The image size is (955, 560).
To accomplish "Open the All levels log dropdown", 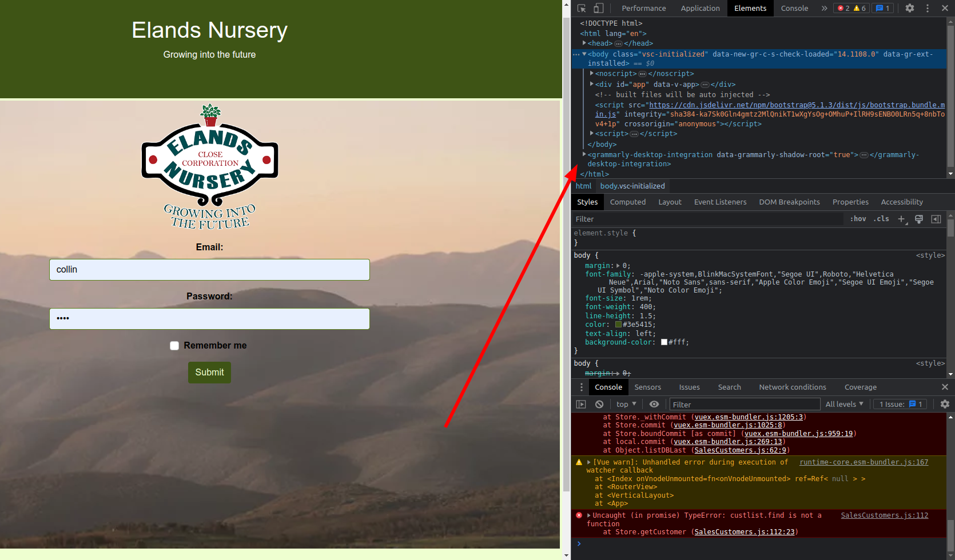I will 844,404.
